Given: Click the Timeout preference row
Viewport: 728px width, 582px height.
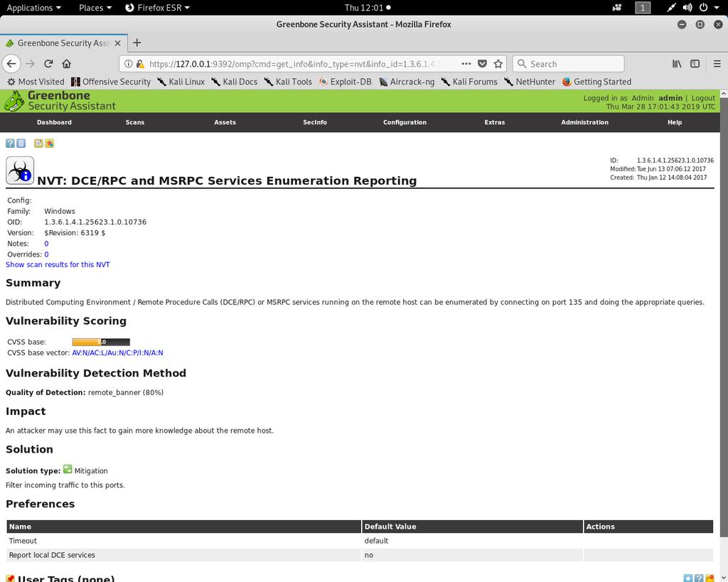Looking at the screenshot, I should pos(360,541).
